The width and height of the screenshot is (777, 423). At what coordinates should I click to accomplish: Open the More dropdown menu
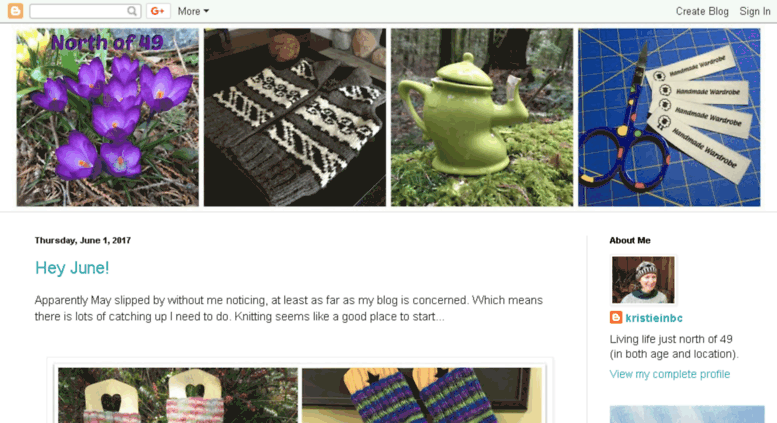coord(193,11)
